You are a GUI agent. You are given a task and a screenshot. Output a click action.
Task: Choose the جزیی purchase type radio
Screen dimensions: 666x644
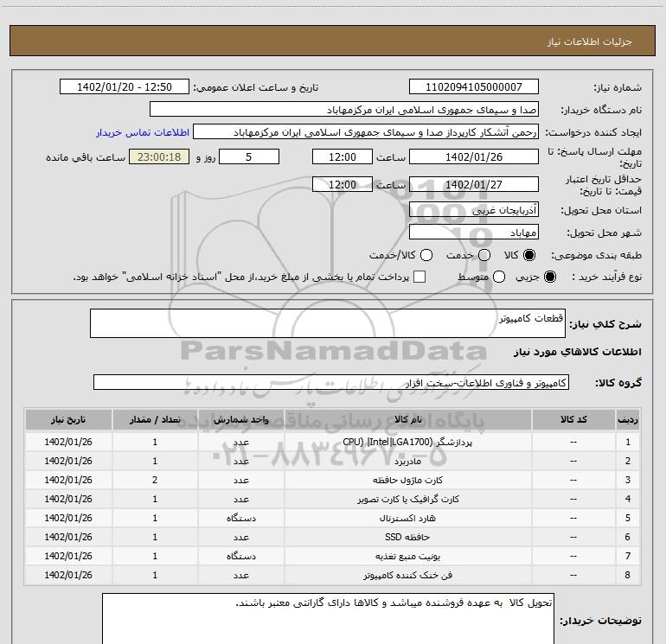tap(550, 277)
